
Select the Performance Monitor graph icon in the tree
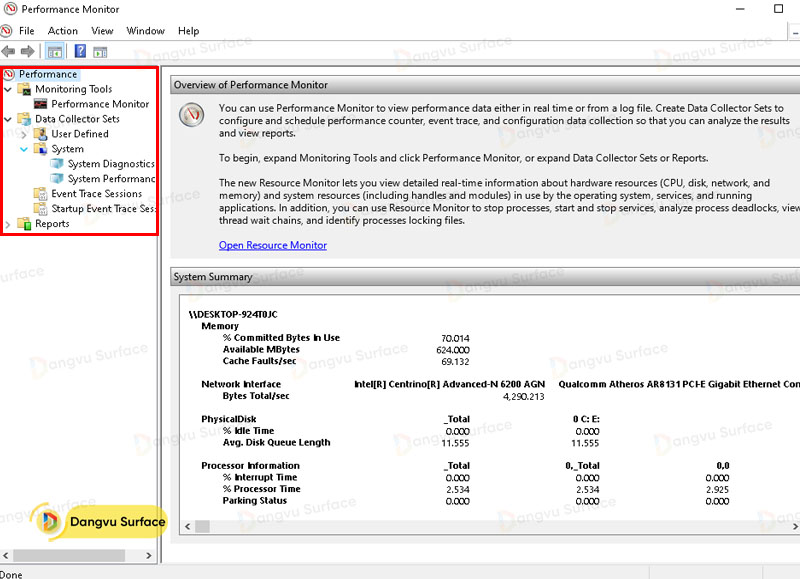coord(41,104)
